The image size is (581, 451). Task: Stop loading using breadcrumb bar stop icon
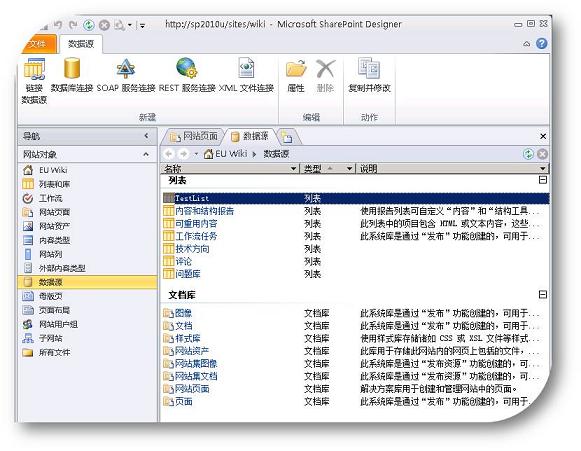click(x=542, y=154)
